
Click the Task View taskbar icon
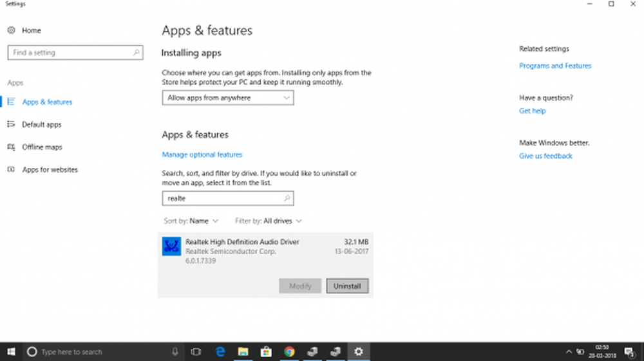pyautogui.click(x=196, y=351)
